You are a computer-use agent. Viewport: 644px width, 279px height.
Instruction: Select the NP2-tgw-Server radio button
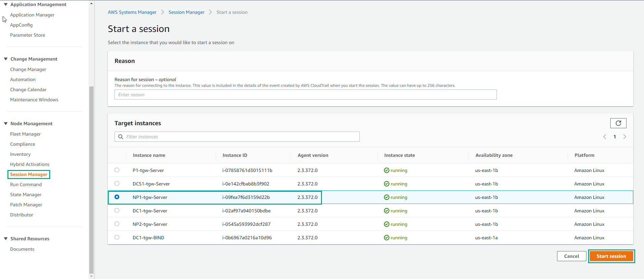coord(117,224)
